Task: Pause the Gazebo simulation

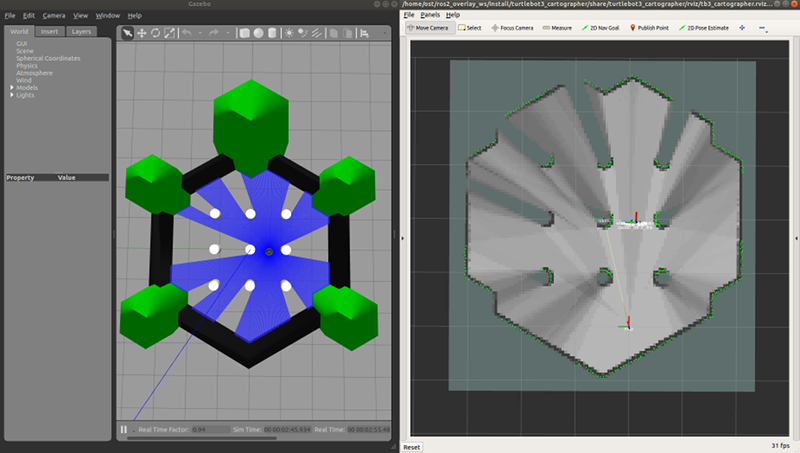Action: pos(124,430)
